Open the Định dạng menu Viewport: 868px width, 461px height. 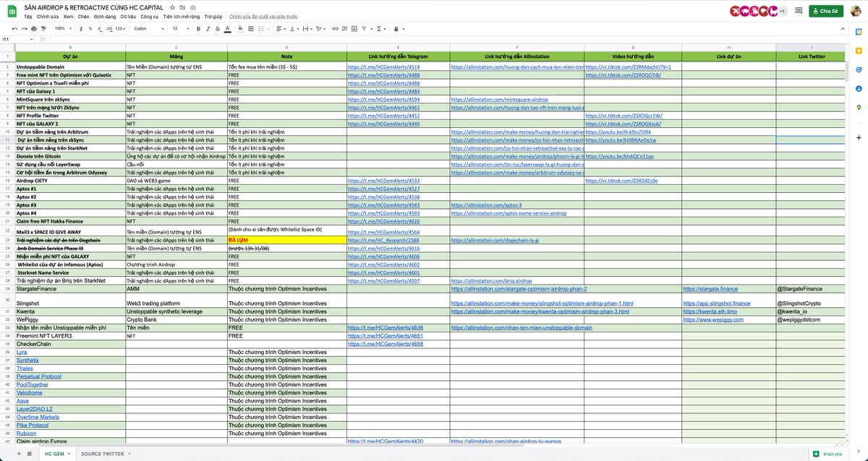[x=105, y=15]
